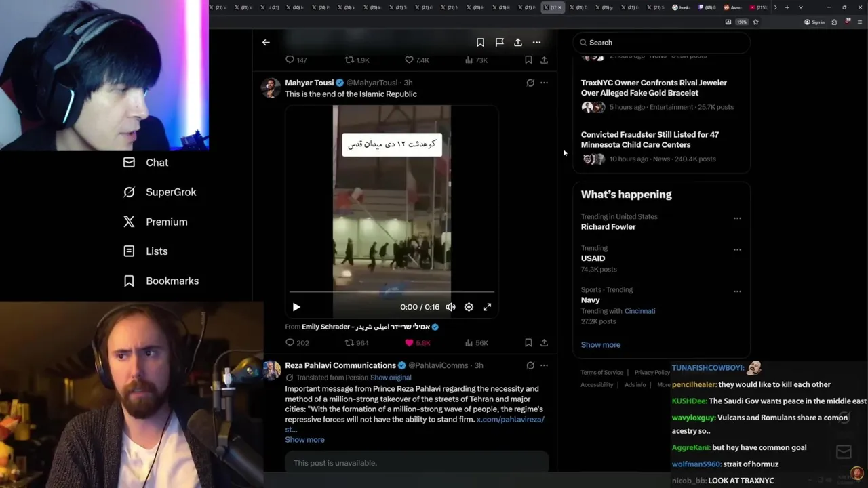The width and height of the screenshot is (868, 488).
Task: Open the more options on Reza Pahlavi Communications post
Action: (544, 365)
